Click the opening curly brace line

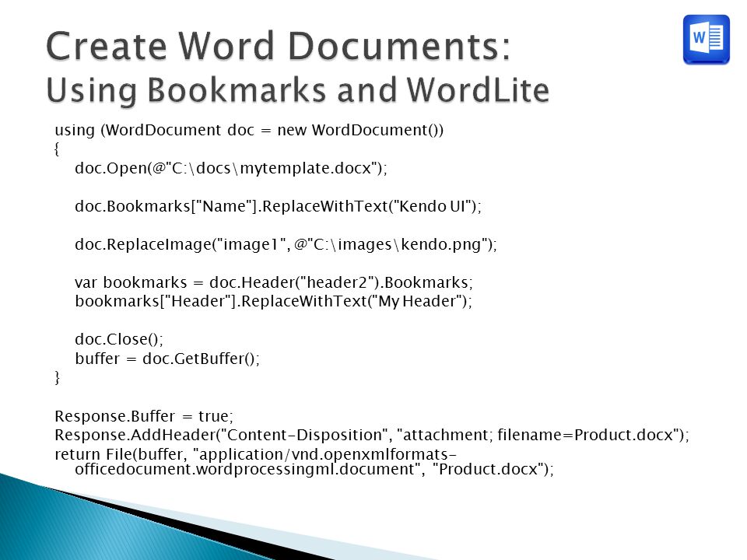pos(57,149)
